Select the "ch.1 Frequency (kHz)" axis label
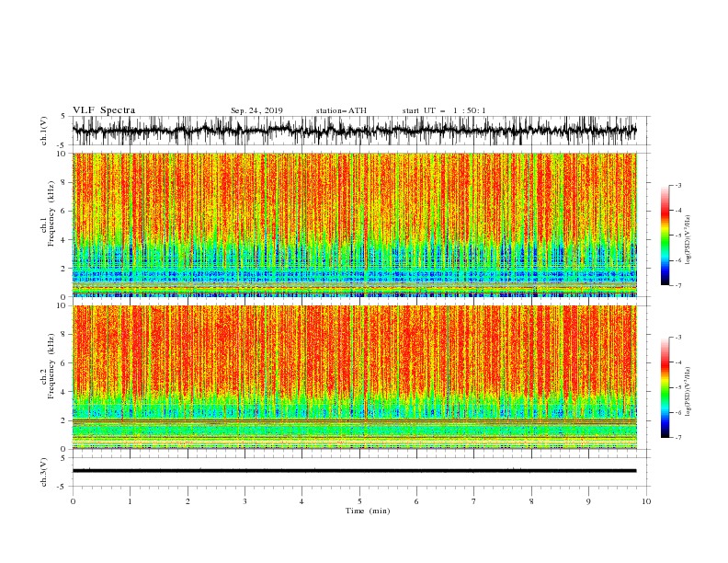Screen dimensions: 728x563 click(x=48, y=213)
